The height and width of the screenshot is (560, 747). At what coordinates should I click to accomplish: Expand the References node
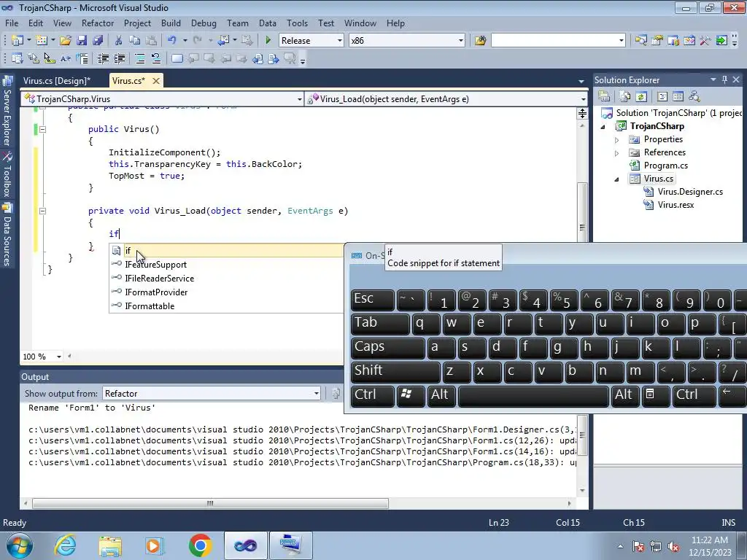616,153
